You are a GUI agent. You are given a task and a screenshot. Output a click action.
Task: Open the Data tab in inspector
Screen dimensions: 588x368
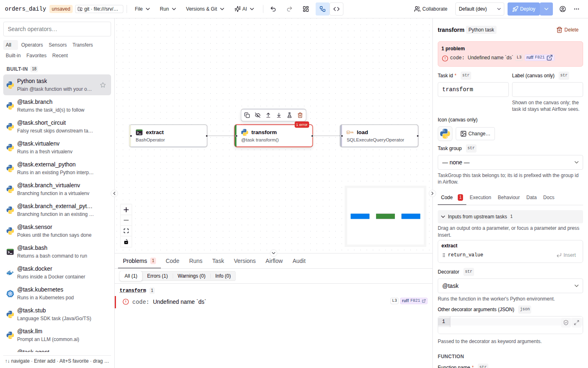coord(531,197)
